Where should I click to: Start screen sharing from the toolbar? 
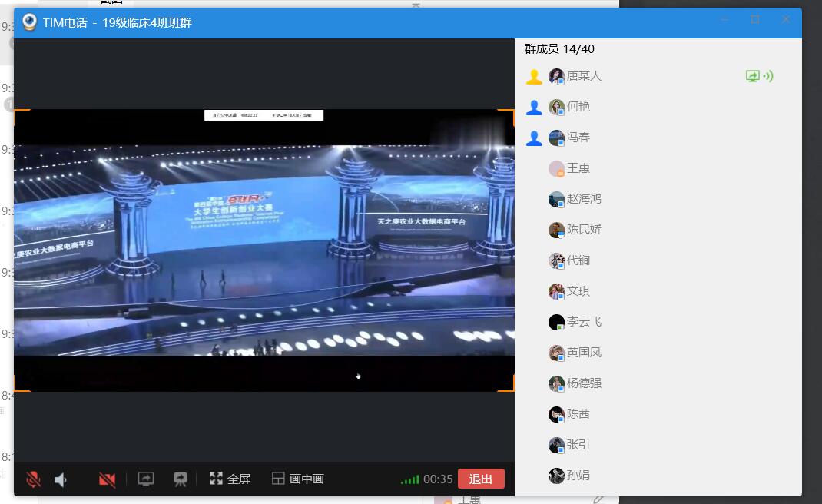coord(146,479)
